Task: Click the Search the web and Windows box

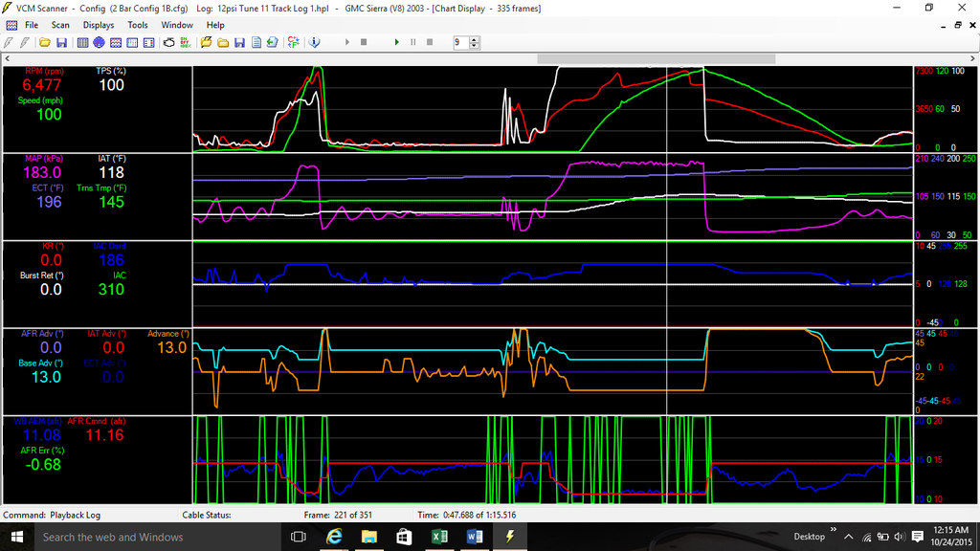Action: point(156,537)
